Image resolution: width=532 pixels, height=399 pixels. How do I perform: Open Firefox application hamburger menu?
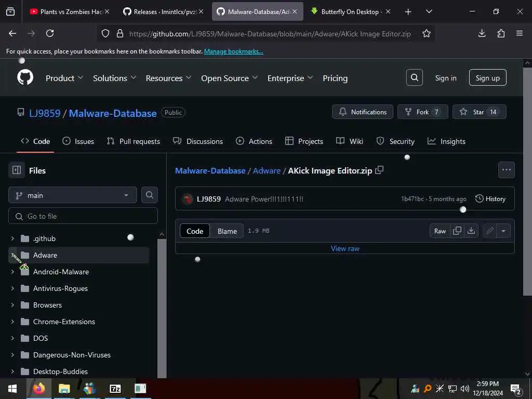(x=520, y=33)
